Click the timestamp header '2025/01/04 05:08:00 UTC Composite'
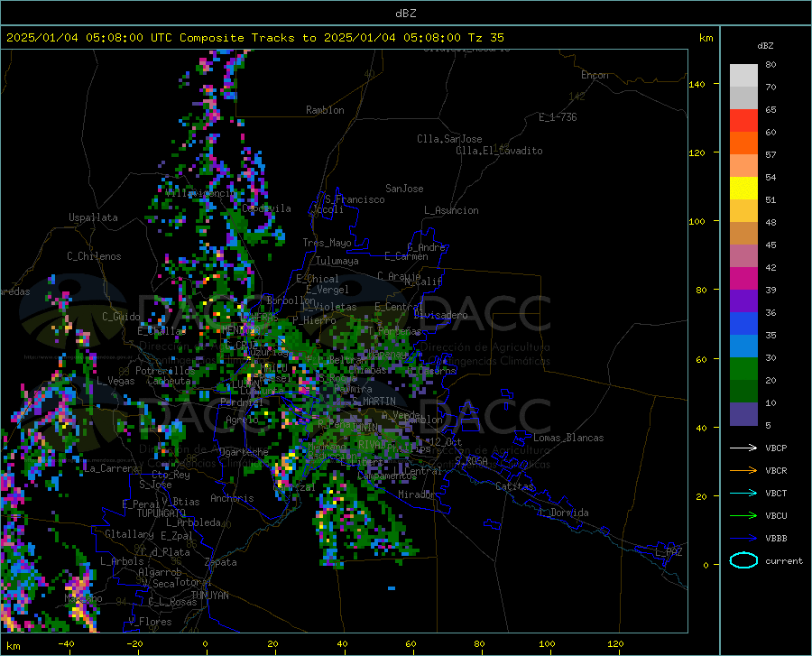This screenshot has height=656, width=812. pyautogui.click(x=125, y=37)
